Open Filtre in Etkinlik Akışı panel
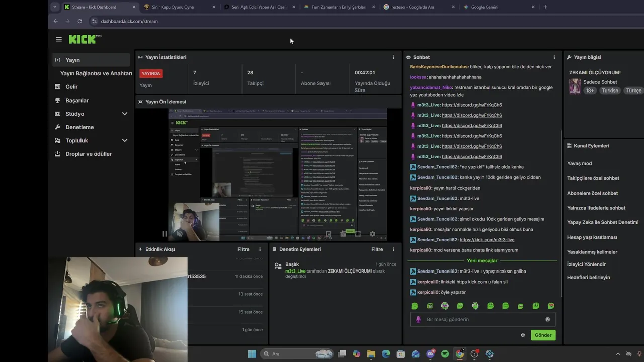Image resolution: width=644 pixels, height=362 pixels. tap(243, 249)
